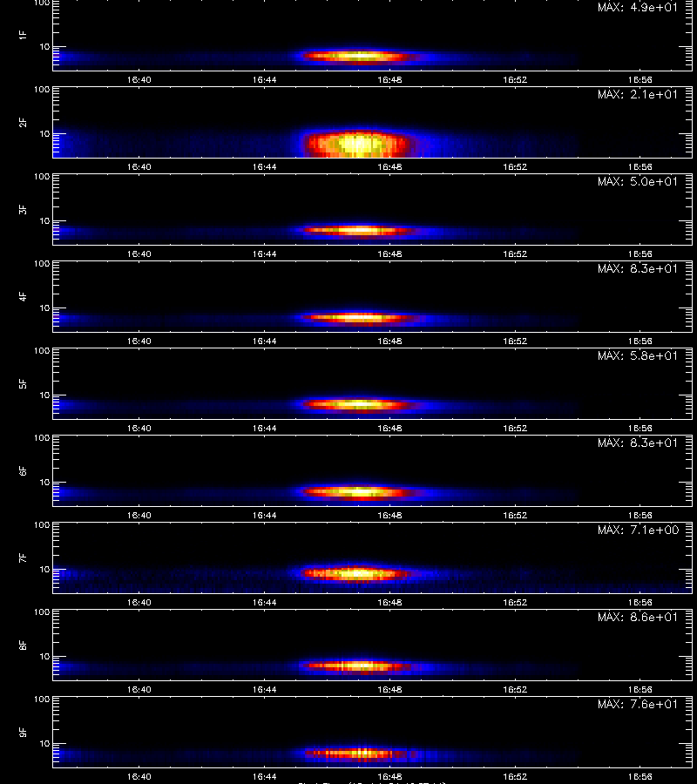Click the MAX: 8.3e+01 label in panel 6F
The image size is (697, 784).
pyautogui.click(x=638, y=443)
